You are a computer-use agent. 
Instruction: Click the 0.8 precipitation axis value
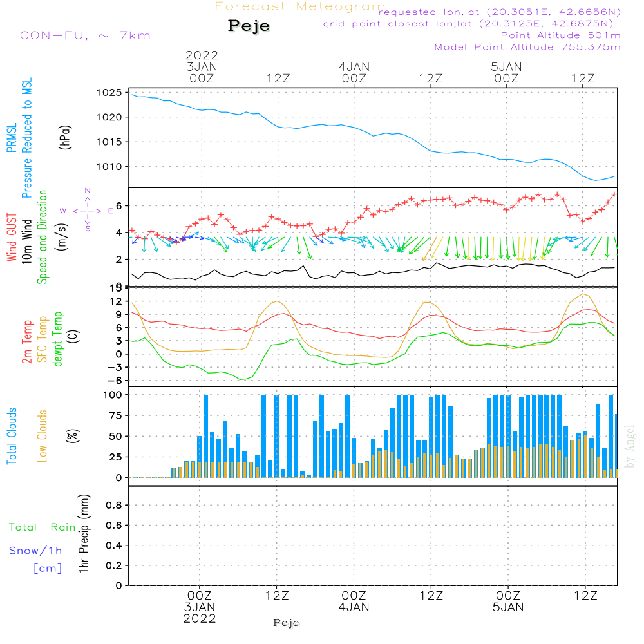pos(114,505)
